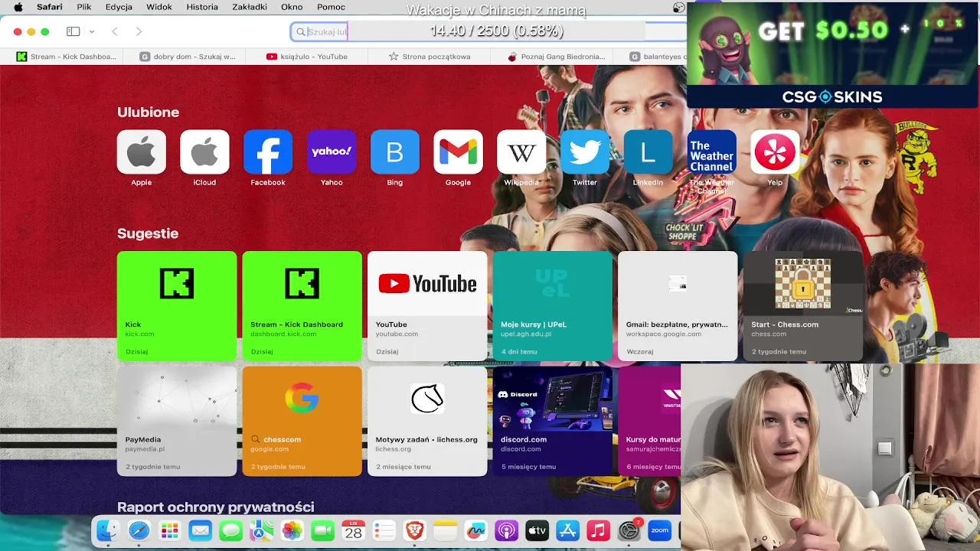The image size is (980, 551).
Task: Switch to the dobry dom tab
Action: click(x=188, y=57)
